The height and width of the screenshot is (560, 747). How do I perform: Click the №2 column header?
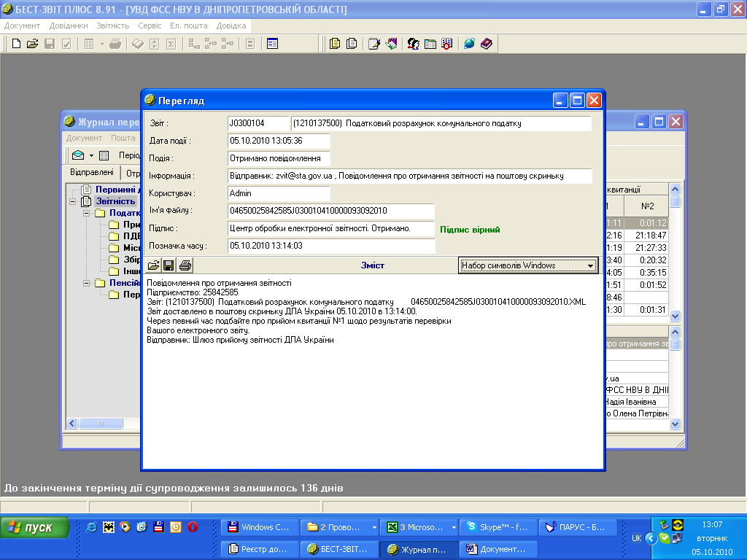click(x=647, y=206)
